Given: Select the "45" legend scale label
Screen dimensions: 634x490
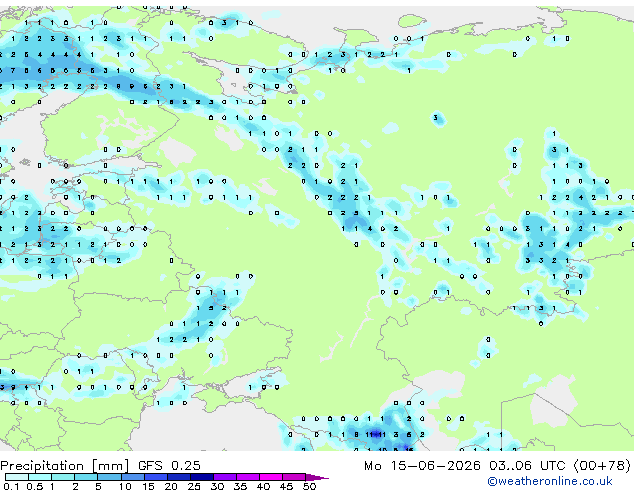Looking at the screenshot, I should coord(286,486).
